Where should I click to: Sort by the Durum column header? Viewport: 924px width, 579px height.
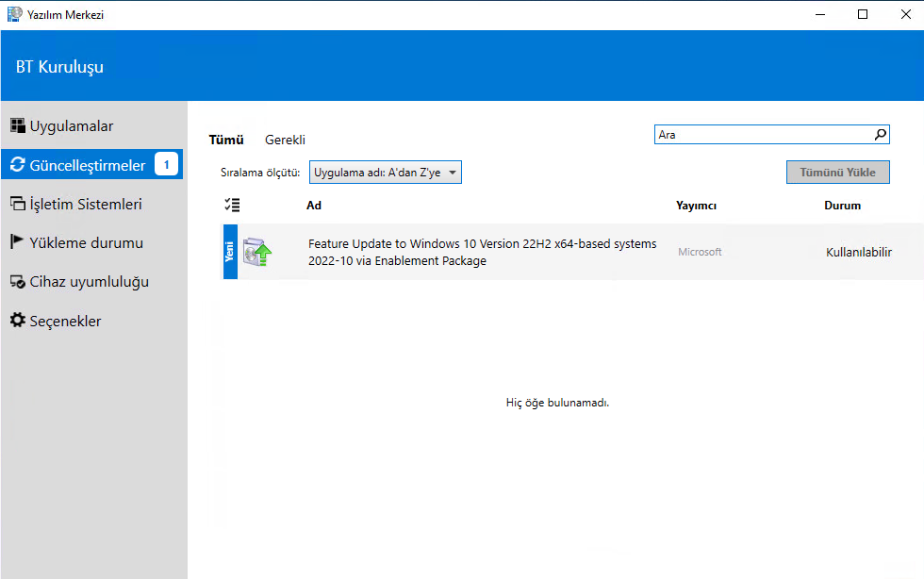pyautogui.click(x=842, y=206)
